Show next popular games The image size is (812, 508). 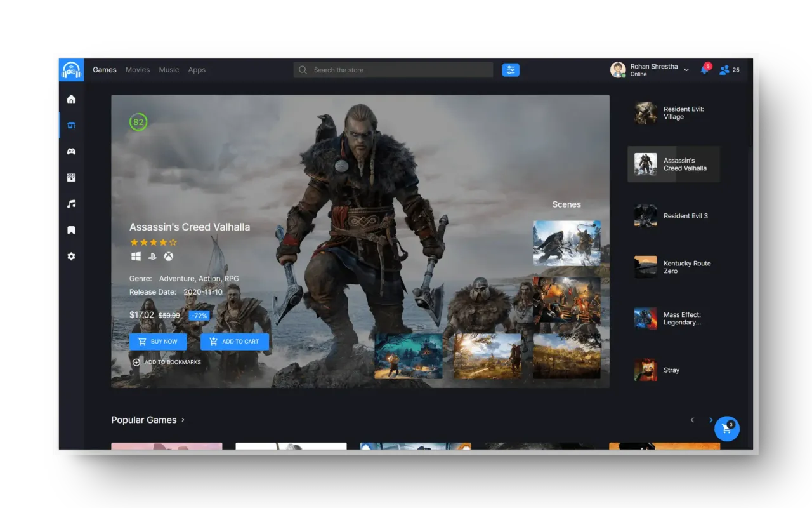pyautogui.click(x=710, y=420)
